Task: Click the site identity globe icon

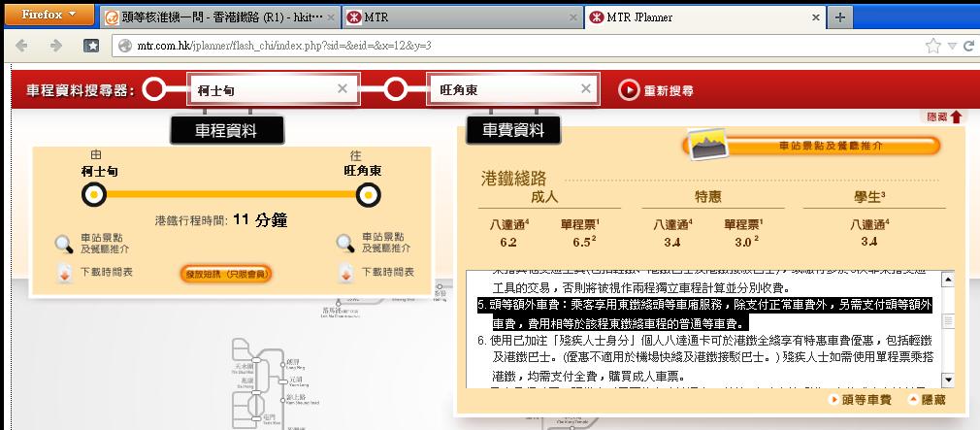Action: pyautogui.click(x=125, y=46)
